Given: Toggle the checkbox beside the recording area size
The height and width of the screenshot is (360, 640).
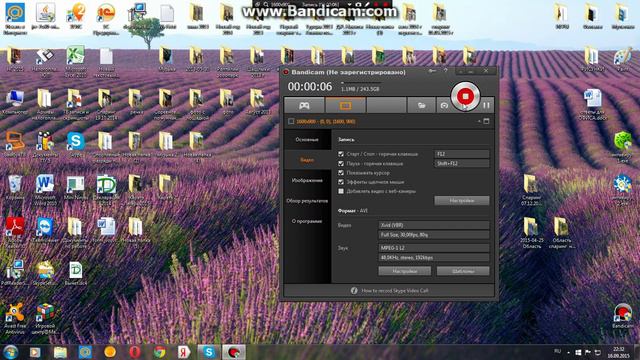Looking at the screenshot, I should pos(291,121).
